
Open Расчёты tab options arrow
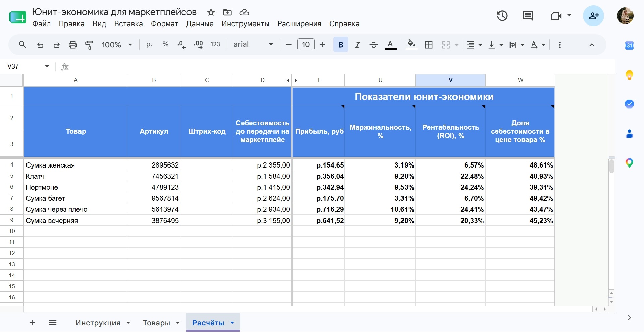point(232,323)
